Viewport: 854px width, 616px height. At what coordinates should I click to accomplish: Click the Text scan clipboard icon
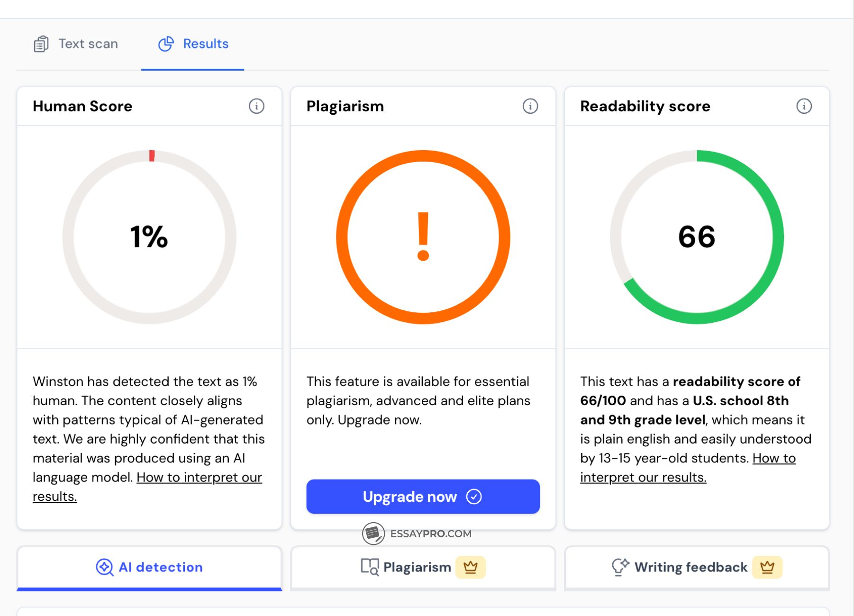point(41,44)
